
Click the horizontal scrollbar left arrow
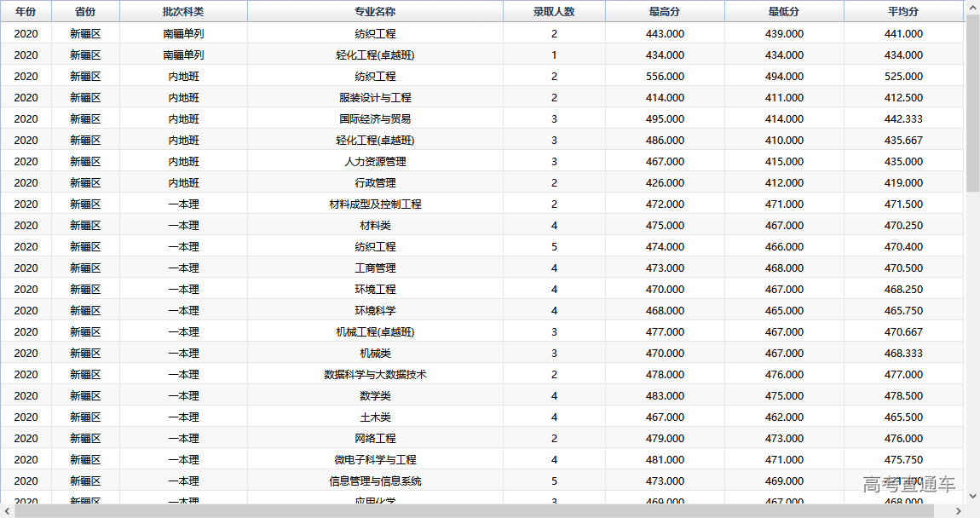pos(7,511)
